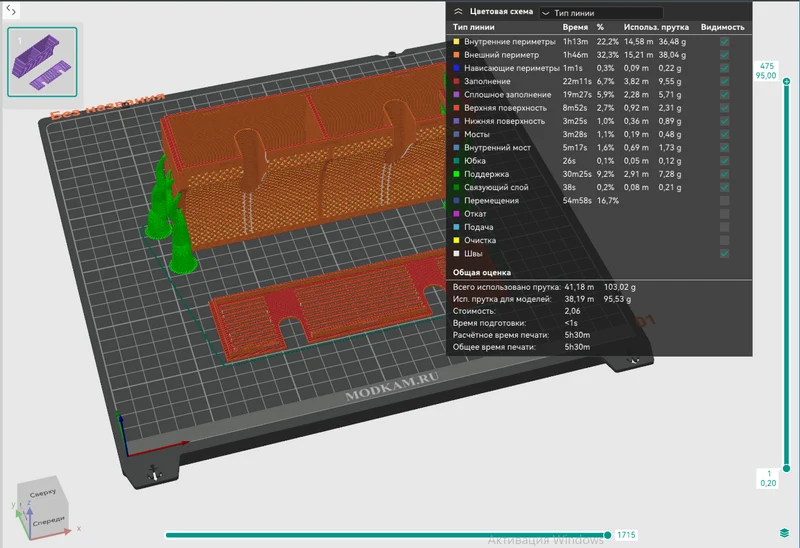This screenshot has width=800, height=548.
Task: Click the Сверху face of view cube
Action: pyautogui.click(x=42, y=493)
